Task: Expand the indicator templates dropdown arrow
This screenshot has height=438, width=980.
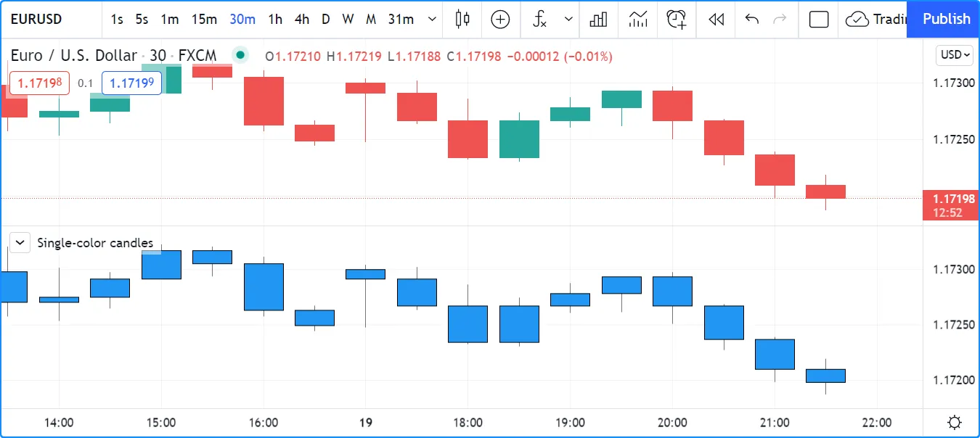Action: pyautogui.click(x=568, y=20)
